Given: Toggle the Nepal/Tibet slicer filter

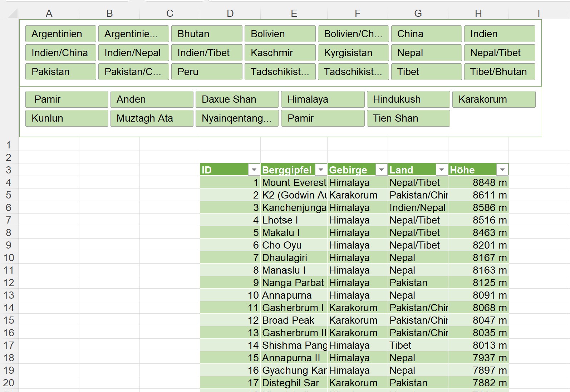Looking at the screenshot, I should tap(499, 53).
